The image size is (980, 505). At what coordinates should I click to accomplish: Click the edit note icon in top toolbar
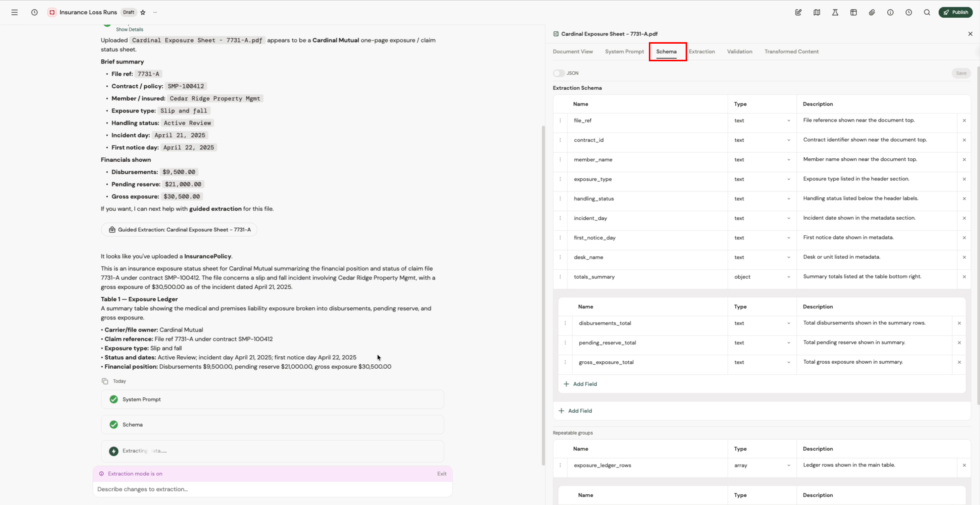click(x=798, y=12)
